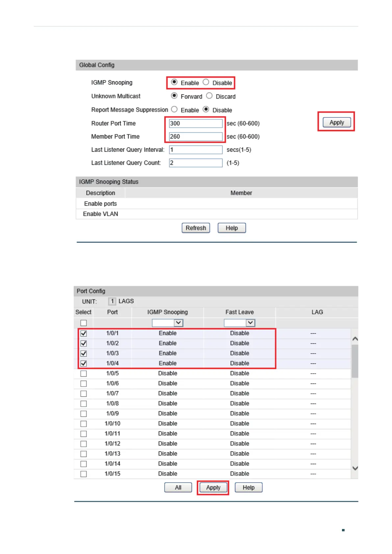Click port name 1/0/5
The image size is (392, 554).
[x=112, y=373]
